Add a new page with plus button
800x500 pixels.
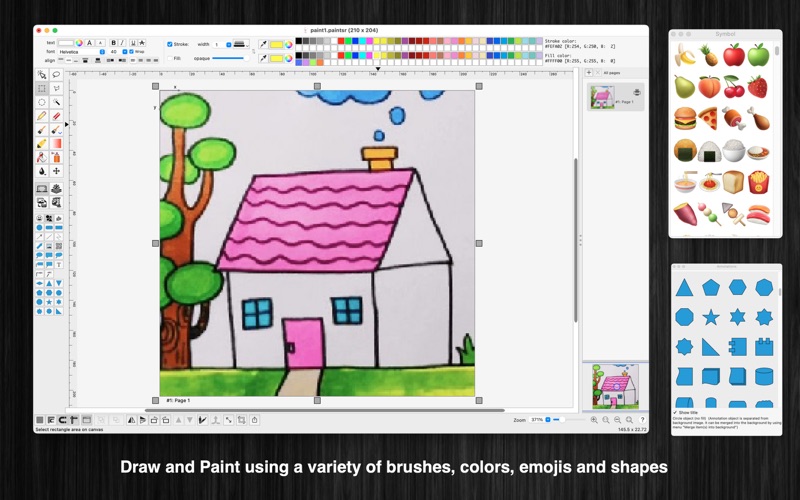tap(589, 73)
